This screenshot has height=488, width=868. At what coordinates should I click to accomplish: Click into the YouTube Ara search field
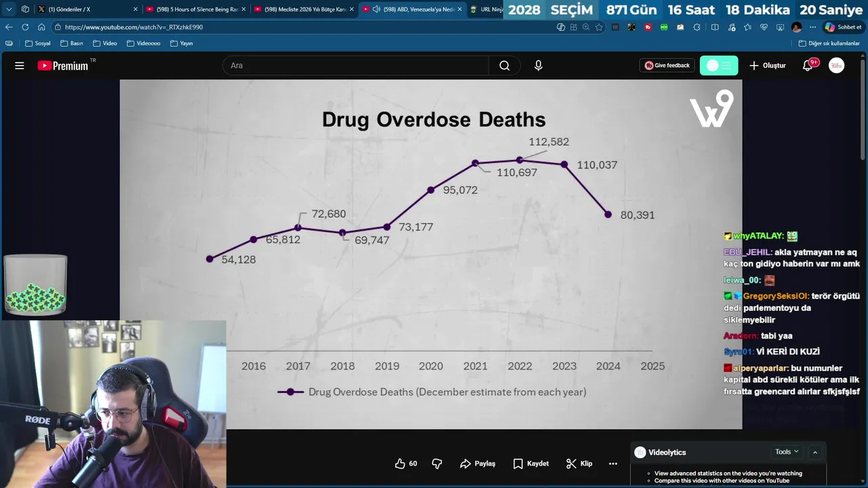(356, 66)
